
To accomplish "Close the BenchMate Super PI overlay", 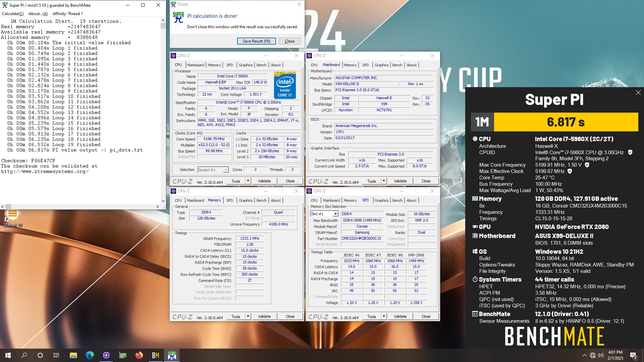I will pyautogui.click(x=638, y=93).
